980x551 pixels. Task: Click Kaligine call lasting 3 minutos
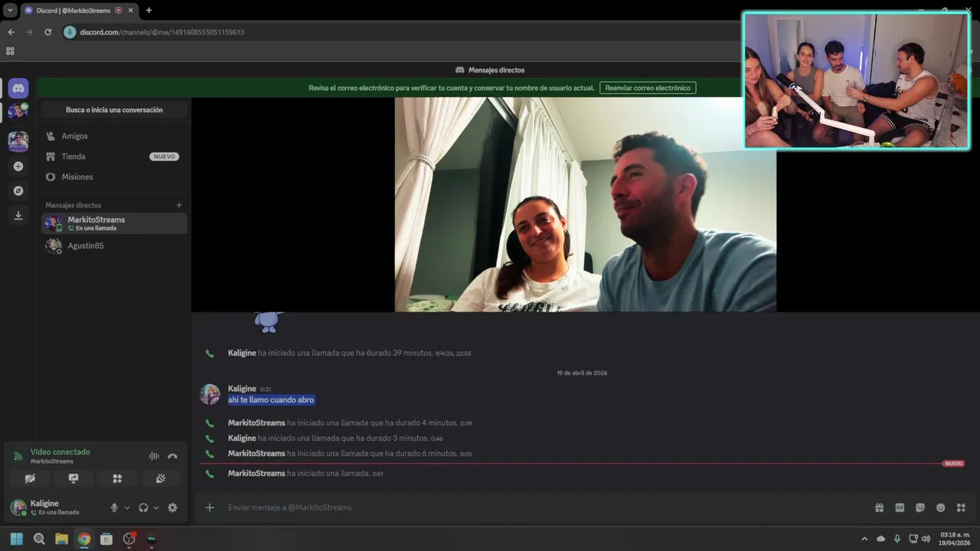[335, 439]
